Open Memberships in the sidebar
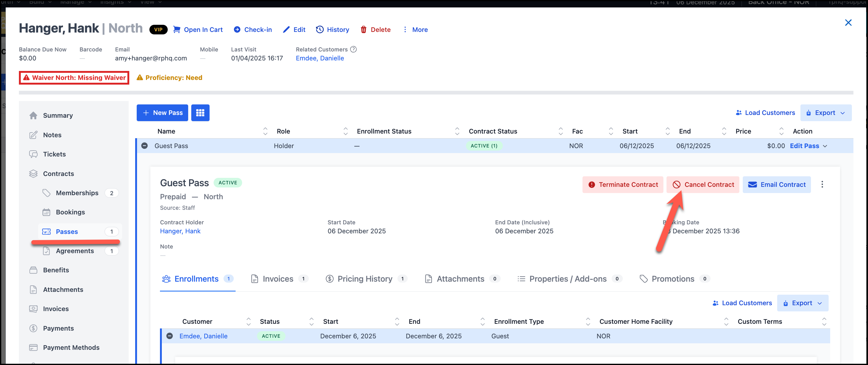 point(77,193)
